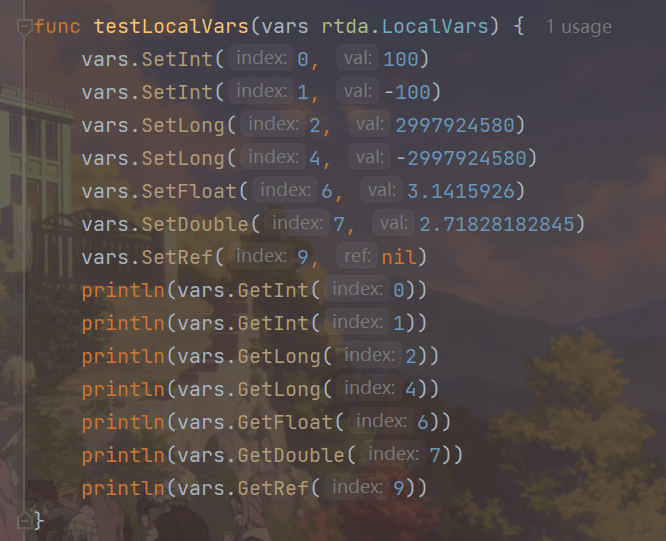Click the closing brace fold marker
This screenshot has width=666, height=541.
[24, 520]
